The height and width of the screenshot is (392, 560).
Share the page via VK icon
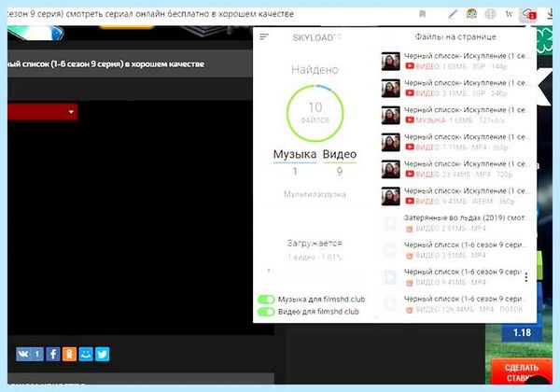coord(23,354)
